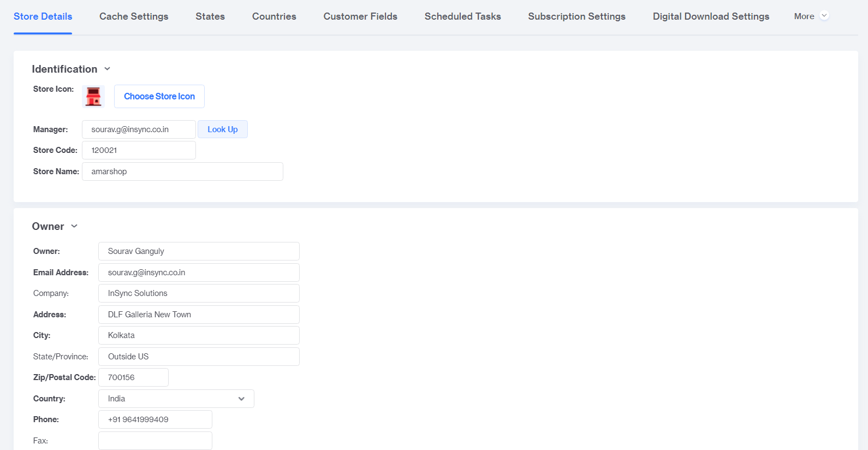The height and width of the screenshot is (450, 868).
Task: Open the States tab
Action: (210, 16)
